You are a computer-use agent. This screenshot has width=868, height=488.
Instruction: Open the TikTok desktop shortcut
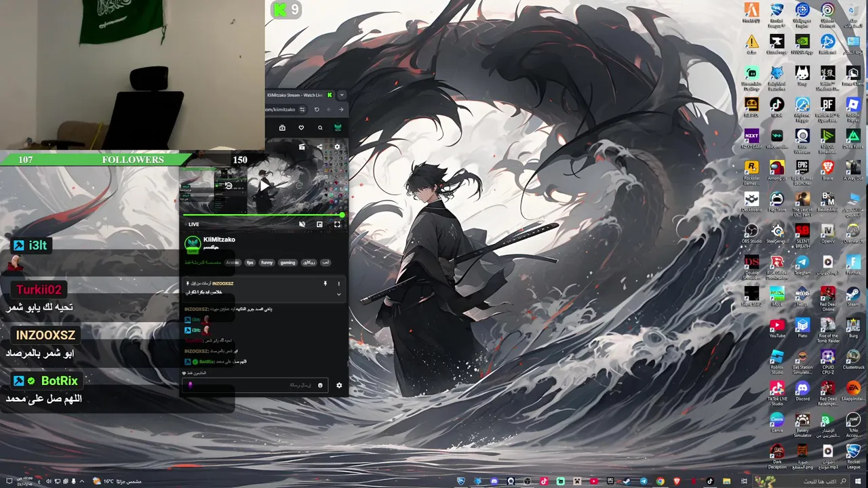[x=776, y=107]
